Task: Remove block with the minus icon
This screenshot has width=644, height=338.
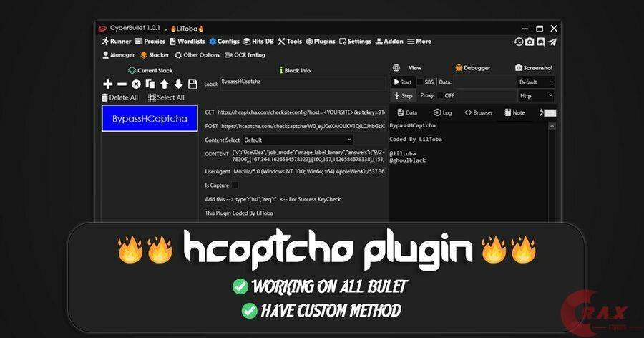Action: click(122, 84)
